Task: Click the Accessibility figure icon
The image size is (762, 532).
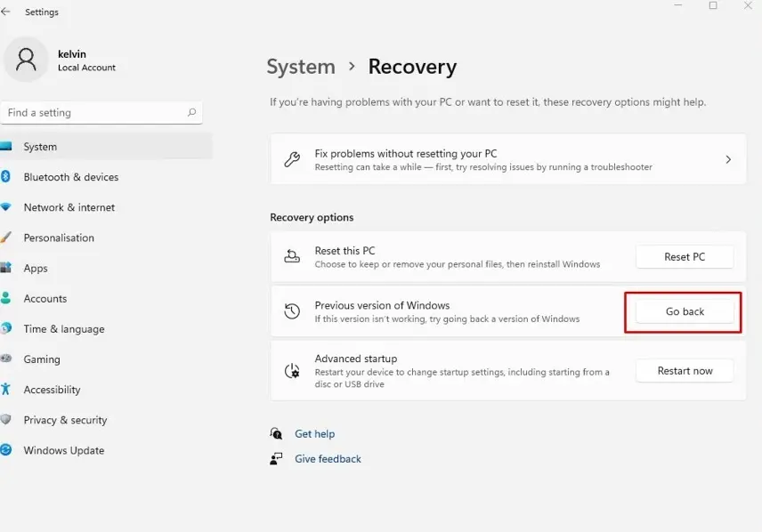Action: [x=5, y=389]
